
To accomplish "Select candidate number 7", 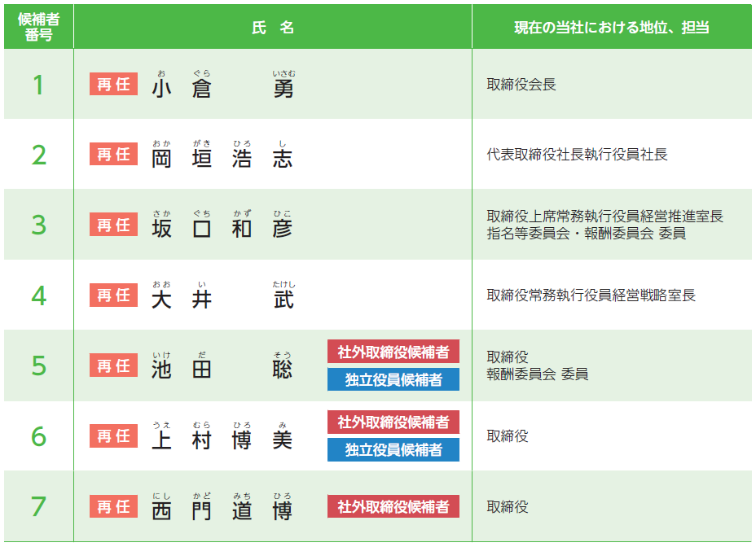I will pyautogui.click(x=38, y=506).
